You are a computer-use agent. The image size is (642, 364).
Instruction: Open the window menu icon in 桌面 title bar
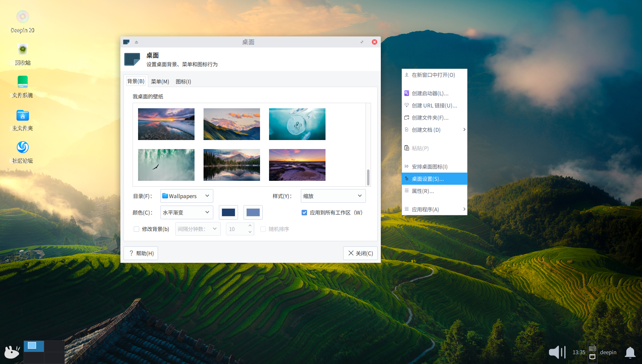(x=126, y=42)
